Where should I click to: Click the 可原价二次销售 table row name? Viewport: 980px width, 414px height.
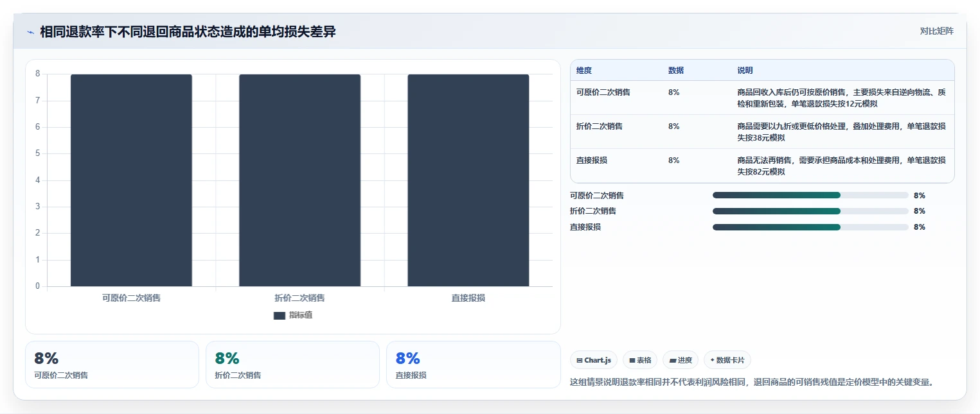click(x=603, y=92)
